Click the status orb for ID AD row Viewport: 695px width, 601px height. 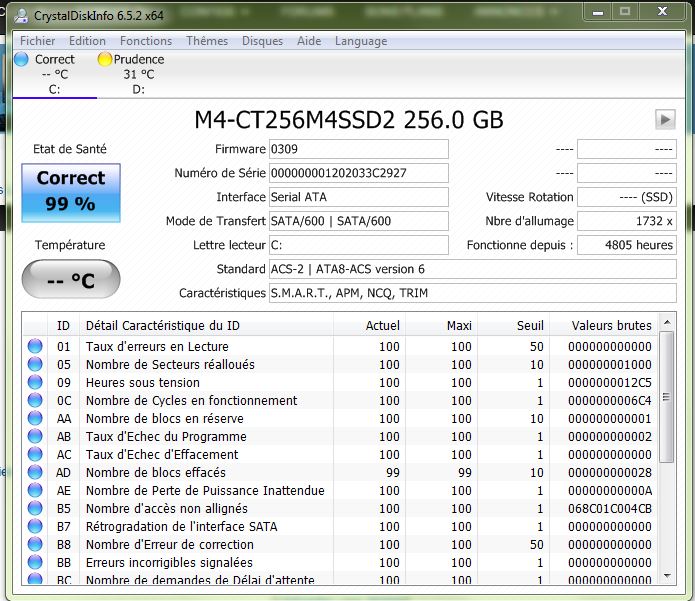coord(35,472)
